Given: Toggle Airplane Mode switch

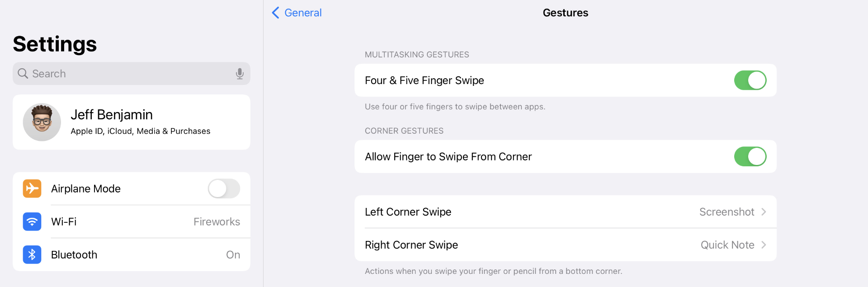Looking at the screenshot, I should [224, 188].
